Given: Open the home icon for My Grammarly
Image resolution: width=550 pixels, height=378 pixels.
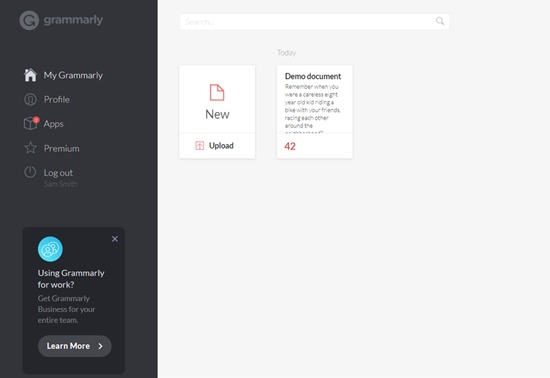Looking at the screenshot, I should (31, 75).
